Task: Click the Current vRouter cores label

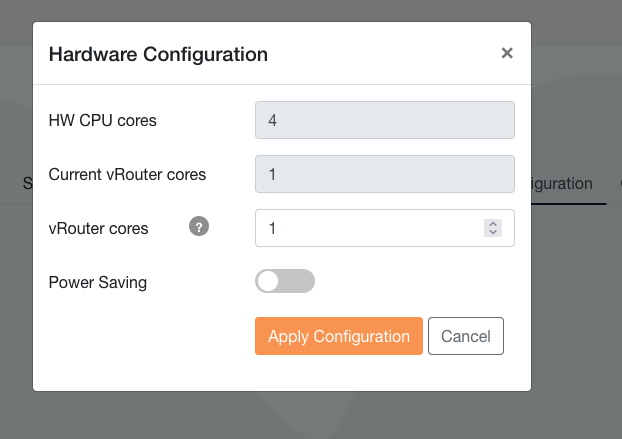Action: [127, 174]
